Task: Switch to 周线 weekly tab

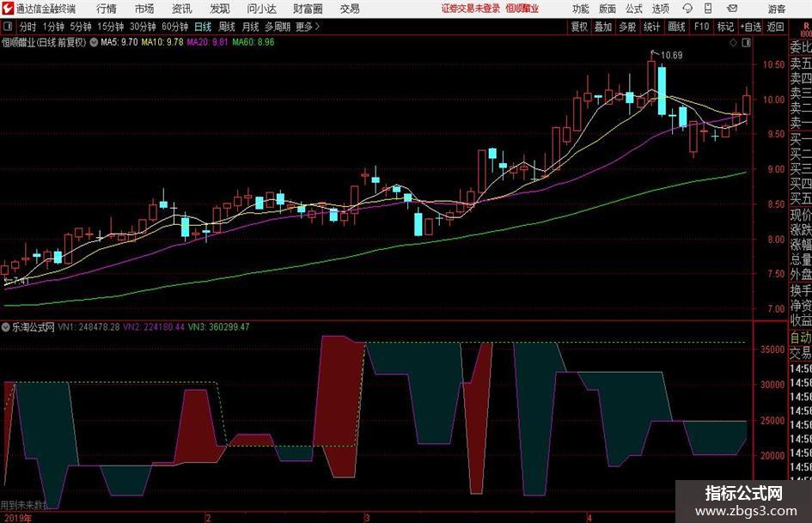Action: pyautogui.click(x=226, y=27)
